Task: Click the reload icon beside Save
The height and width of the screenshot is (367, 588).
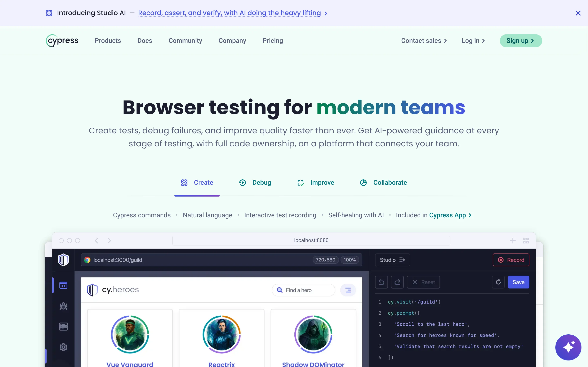Action: [x=498, y=282]
